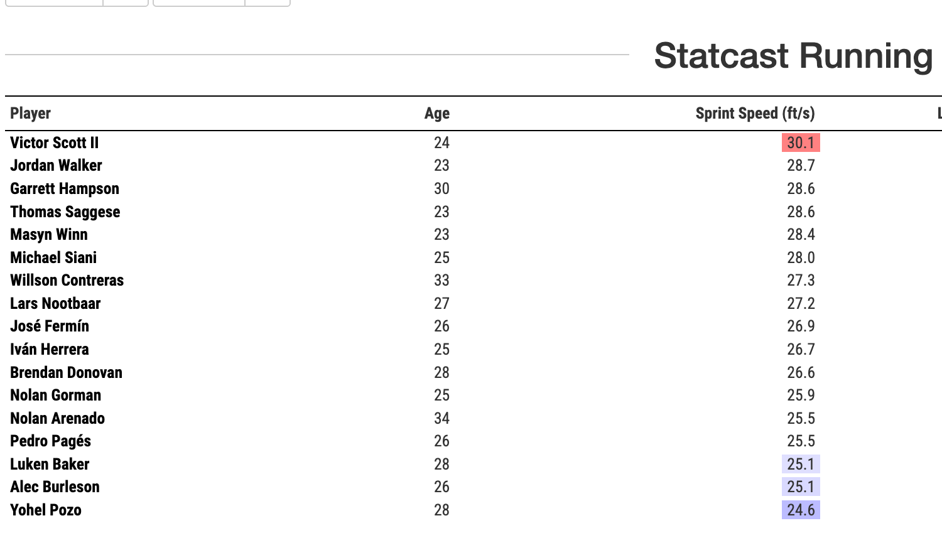Viewport: 942px width, 560px height.
Task: Open Thomas Saggese player link
Action: [x=65, y=212]
